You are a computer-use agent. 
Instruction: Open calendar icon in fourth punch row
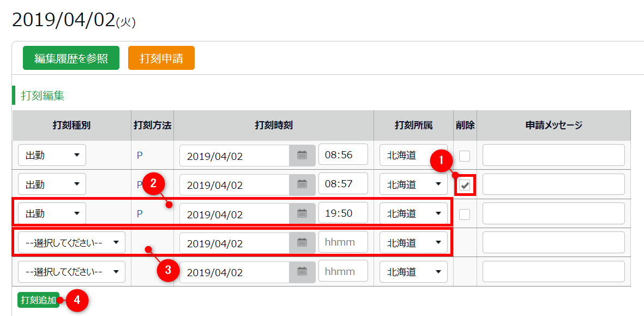click(302, 242)
